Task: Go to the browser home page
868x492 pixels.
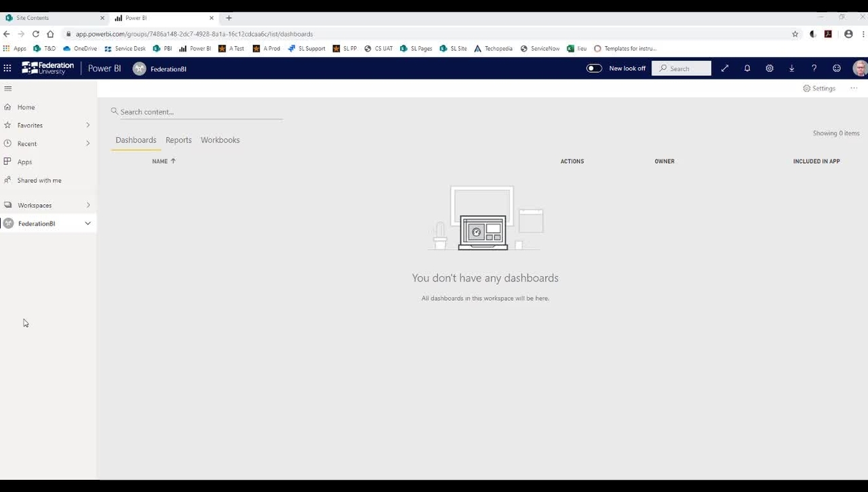Action: (50, 34)
